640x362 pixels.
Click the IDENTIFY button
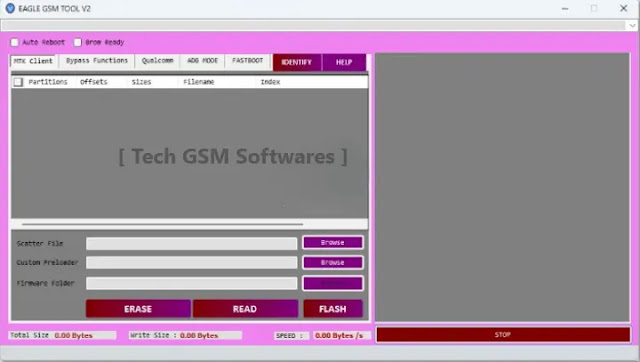coord(297,62)
